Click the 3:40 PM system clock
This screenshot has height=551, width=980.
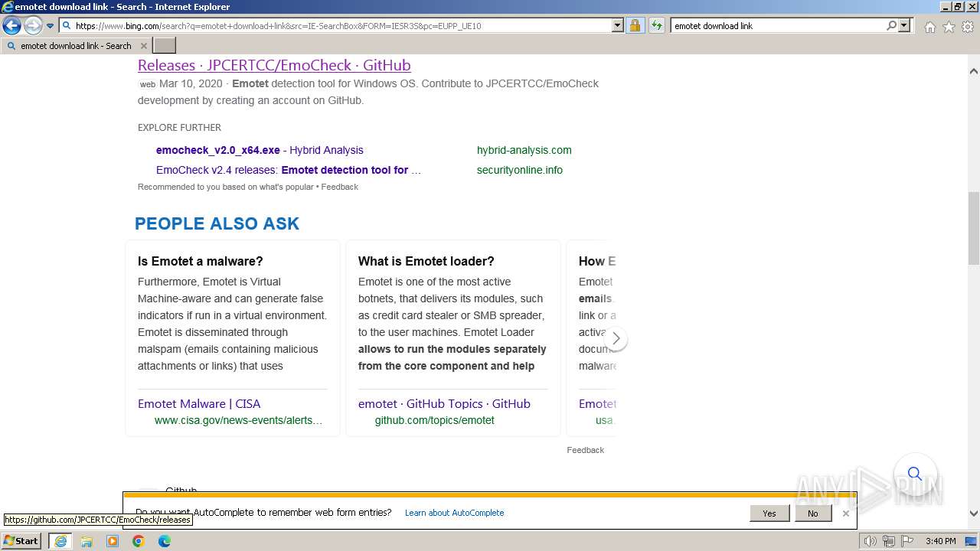(940, 541)
